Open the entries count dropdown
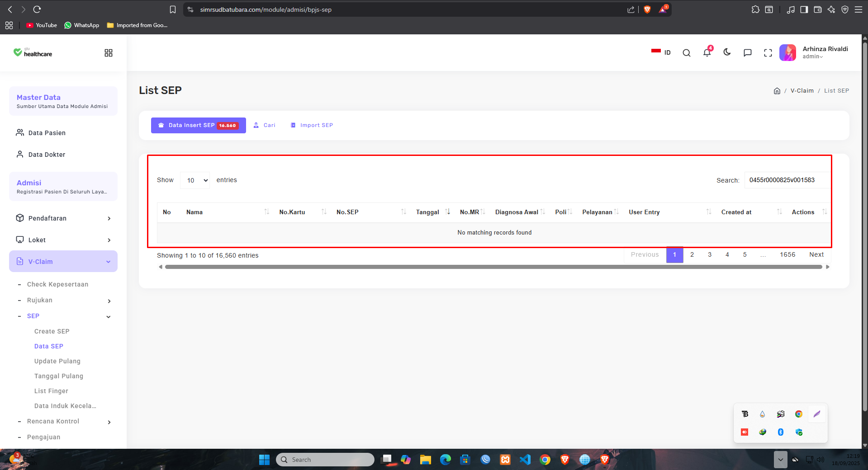868x470 pixels. [x=195, y=180]
